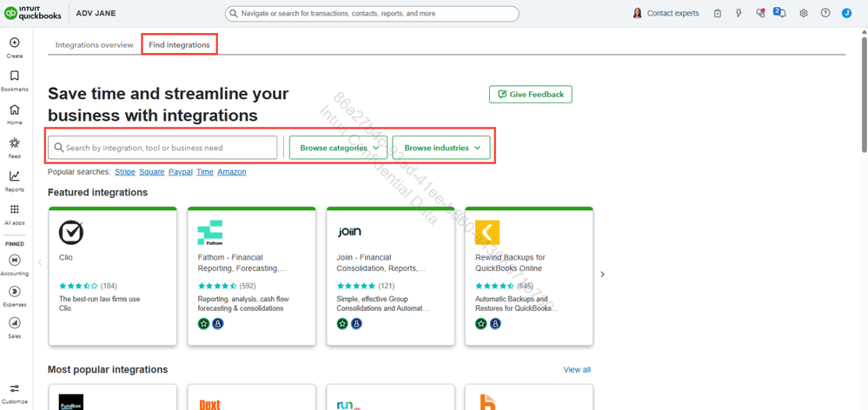Expand the Browse categories dropdown

point(338,148)
